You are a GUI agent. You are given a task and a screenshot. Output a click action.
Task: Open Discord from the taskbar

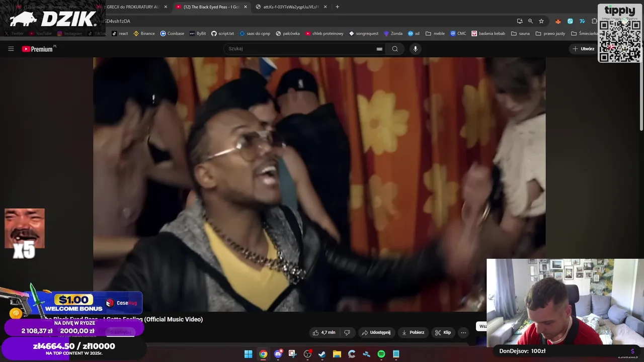pyautogui.click(x=278, y=354)
